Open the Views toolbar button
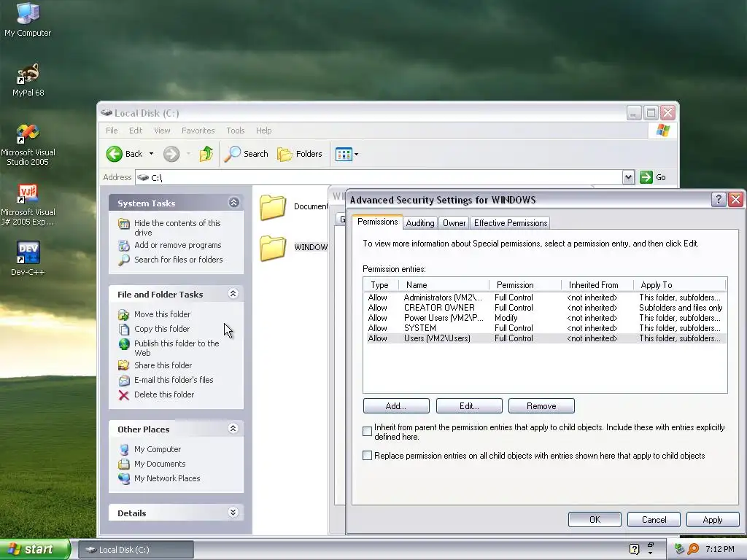747x560 pixels. tap(344, 154)
